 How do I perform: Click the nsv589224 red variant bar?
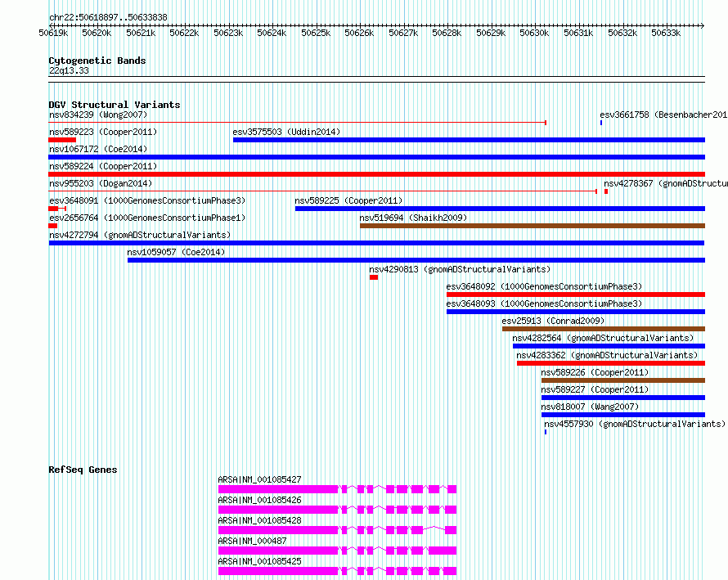point(377,174)
